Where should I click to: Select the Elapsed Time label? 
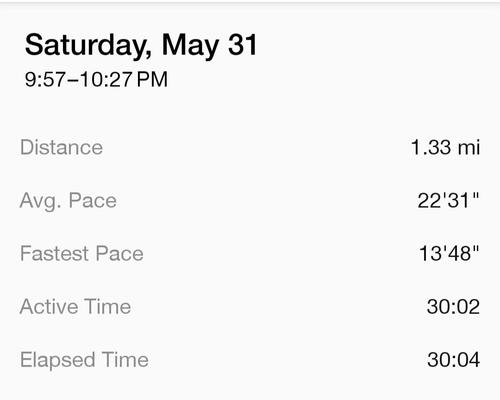[84, 360]
